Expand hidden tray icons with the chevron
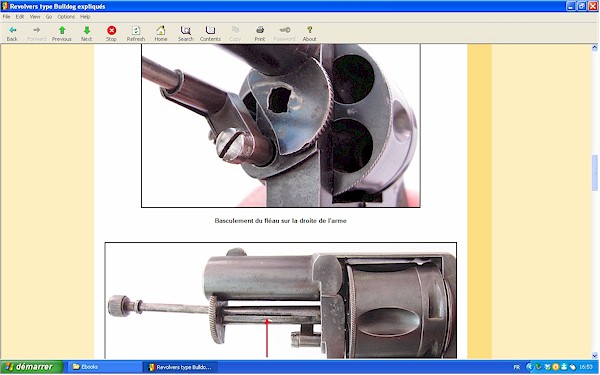 [x=530, y=367]
